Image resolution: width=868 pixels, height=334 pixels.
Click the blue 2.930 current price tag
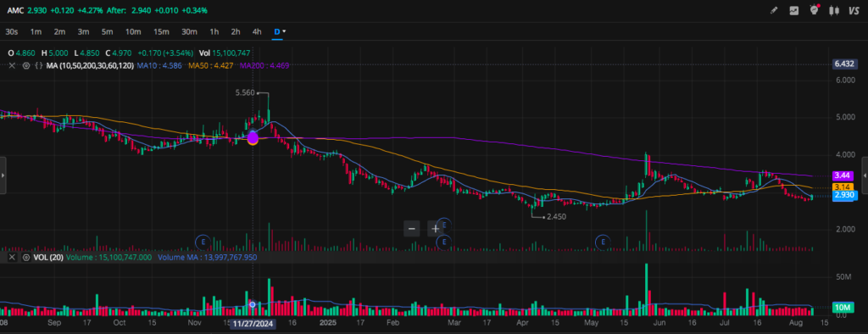point(845,195)
